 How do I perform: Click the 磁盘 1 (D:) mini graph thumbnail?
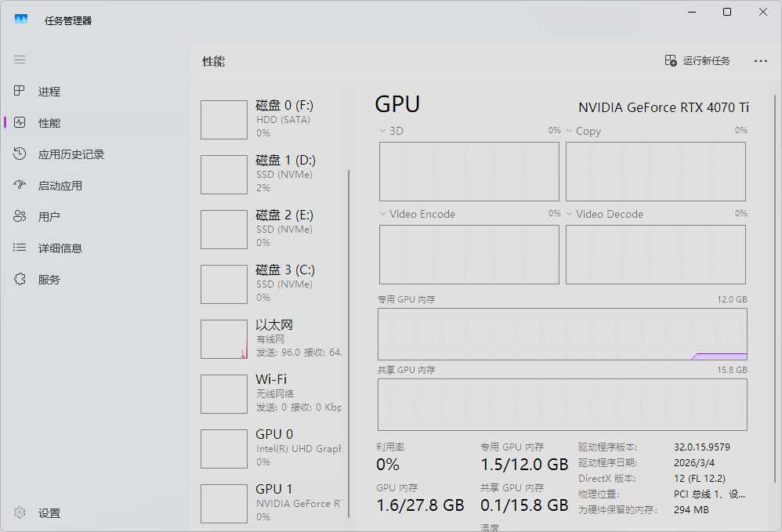[224, 175]
